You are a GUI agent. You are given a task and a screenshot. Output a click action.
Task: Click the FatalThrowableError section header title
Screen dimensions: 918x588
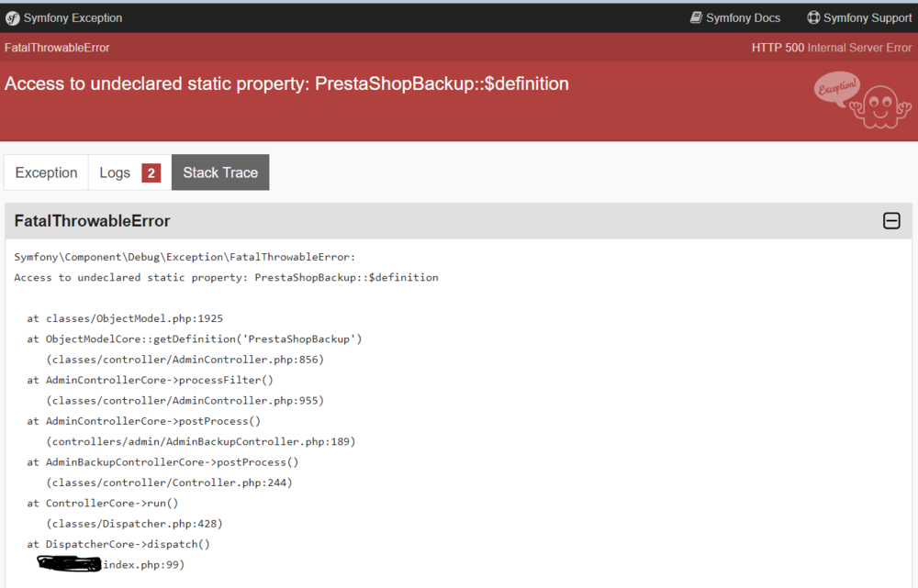click(93, 221)
